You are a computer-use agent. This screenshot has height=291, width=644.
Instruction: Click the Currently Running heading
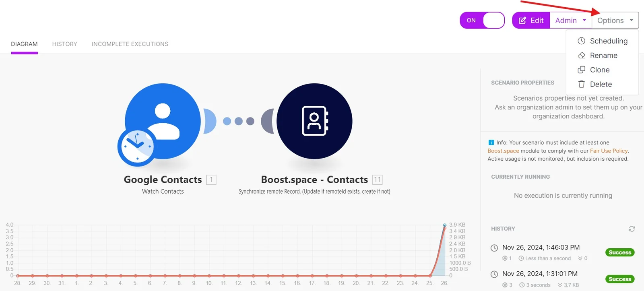pyautogui.click(x=520, y=177)
